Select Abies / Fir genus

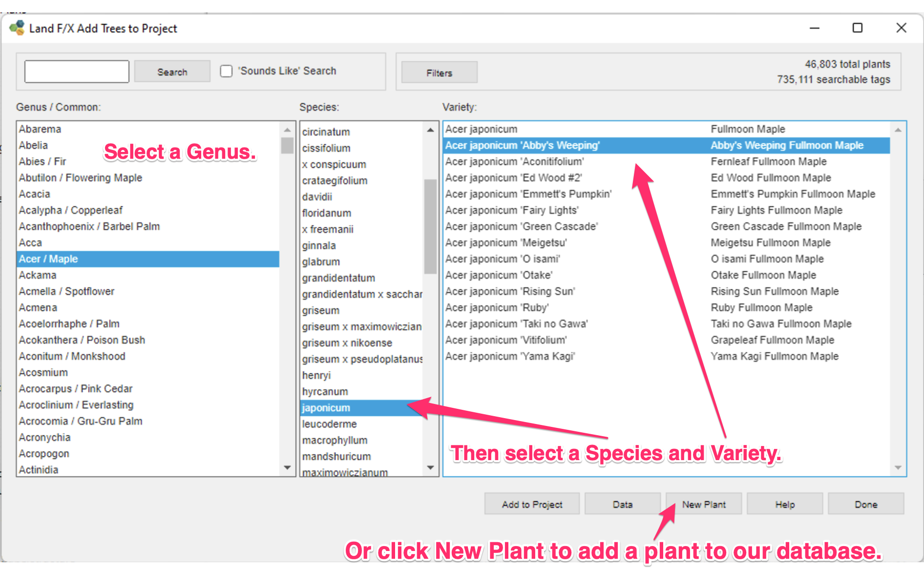tap(148, 161)
